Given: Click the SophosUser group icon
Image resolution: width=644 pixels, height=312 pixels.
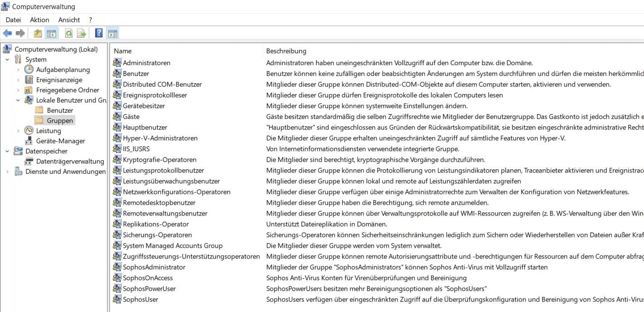Looking at the screenshot, I should (117, 299).
